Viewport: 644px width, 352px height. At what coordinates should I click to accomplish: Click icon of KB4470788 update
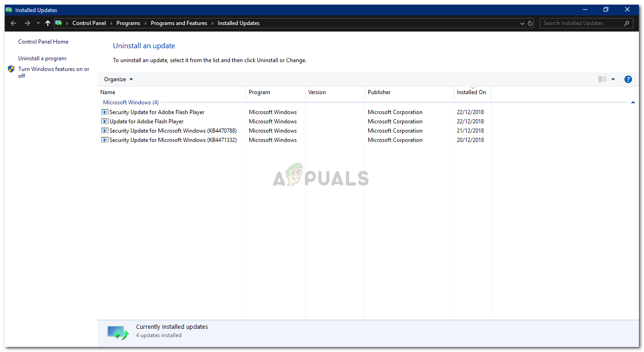tap(104, 131)
